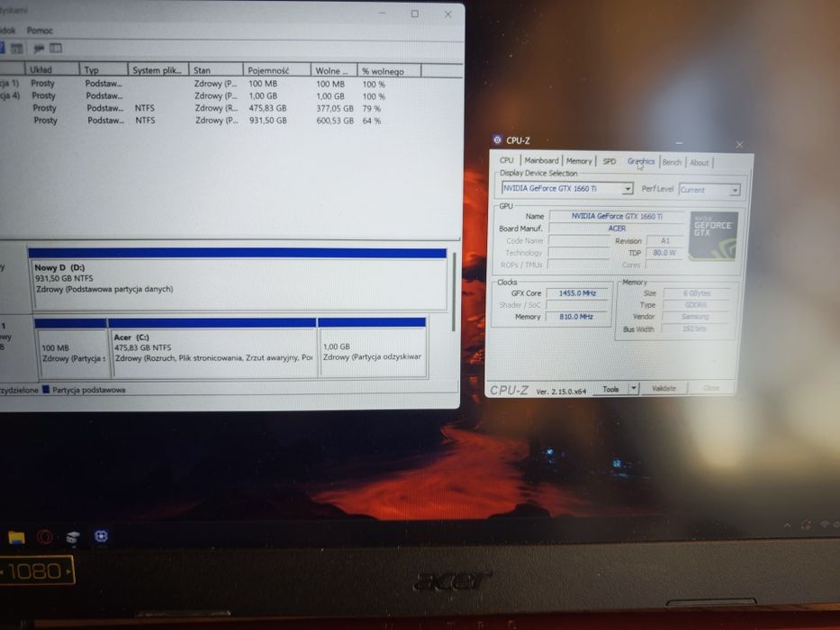Image resolution: width=840 pixels, height=630 pixels.
Task: Click the rescan/settings toolbar icon in Disk Management
Action: click(39, 49)
